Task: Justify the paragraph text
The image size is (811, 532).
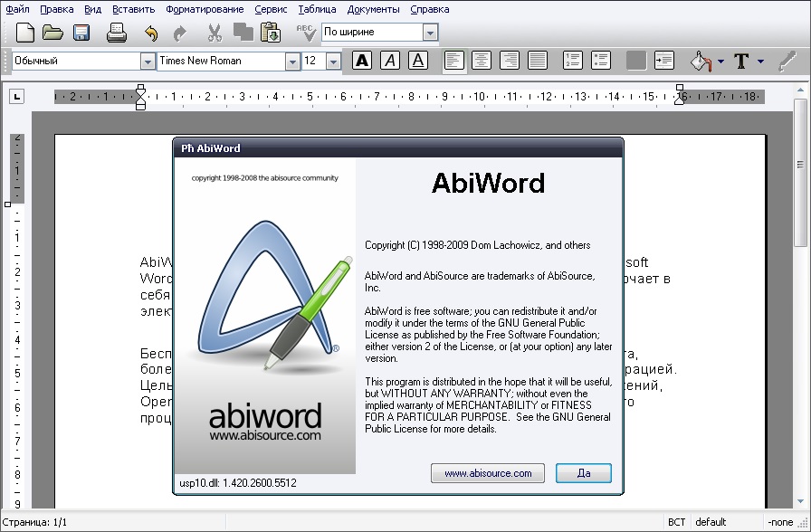Action: (538, 61)
